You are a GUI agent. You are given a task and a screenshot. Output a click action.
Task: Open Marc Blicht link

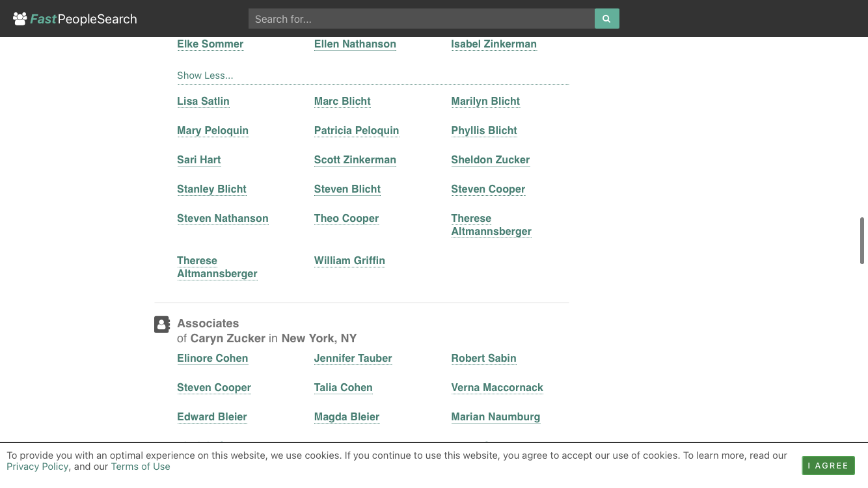coord(342,102)
